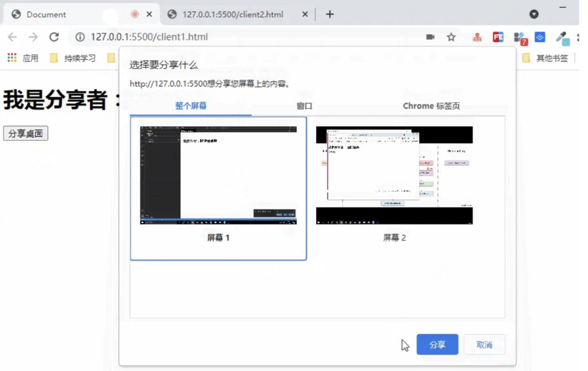The image size is (588, 371).
Task: Open a new browser tab
Action: (329, 14)
